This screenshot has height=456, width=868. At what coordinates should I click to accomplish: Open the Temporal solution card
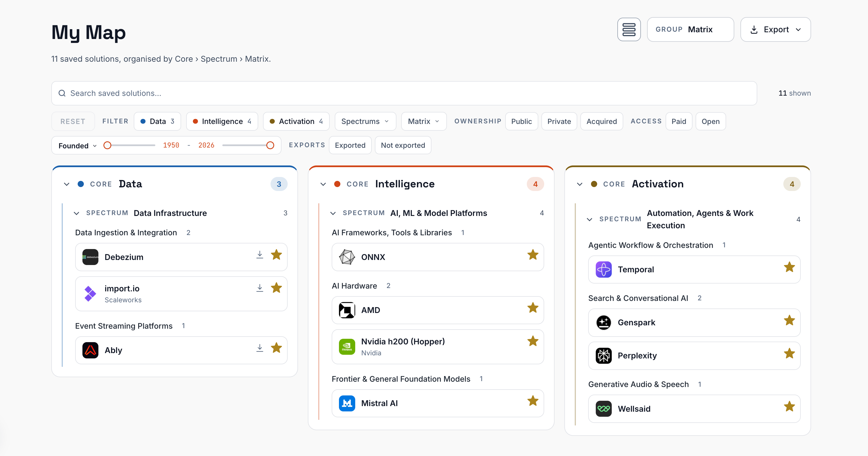[694, 270]
